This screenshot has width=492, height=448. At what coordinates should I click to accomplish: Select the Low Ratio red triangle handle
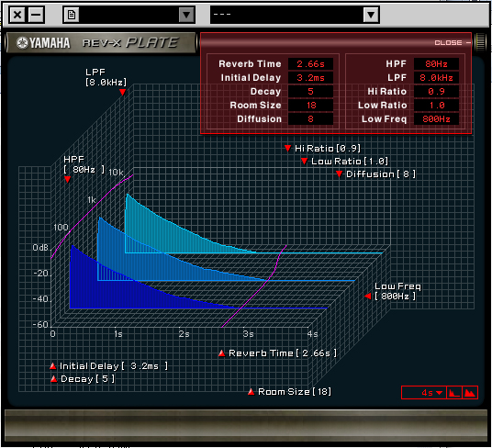304,161
